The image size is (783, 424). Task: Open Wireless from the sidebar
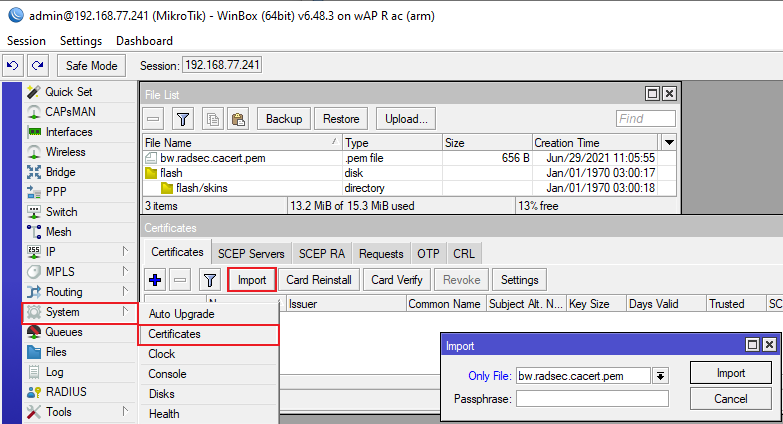(x=65, y=152)
